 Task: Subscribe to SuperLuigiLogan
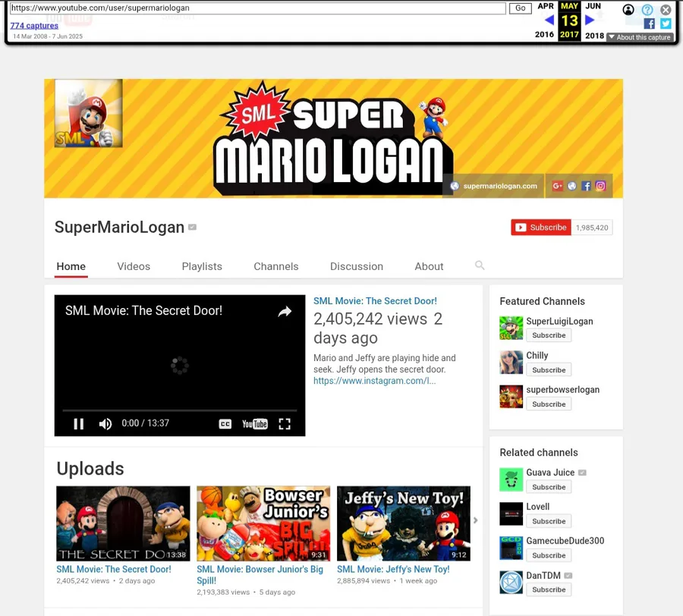pos(549,335)
